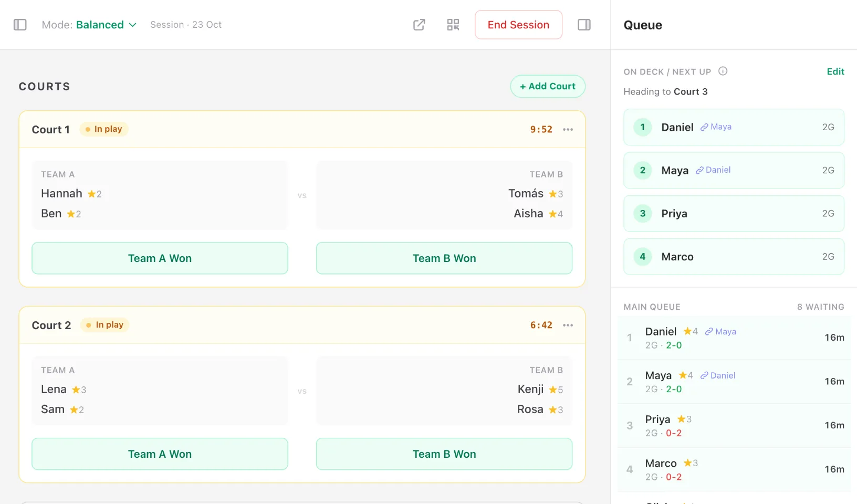857x504 pixels.
Task: Click Daniel's partner link icon in main queue
Action: point(709,332)
